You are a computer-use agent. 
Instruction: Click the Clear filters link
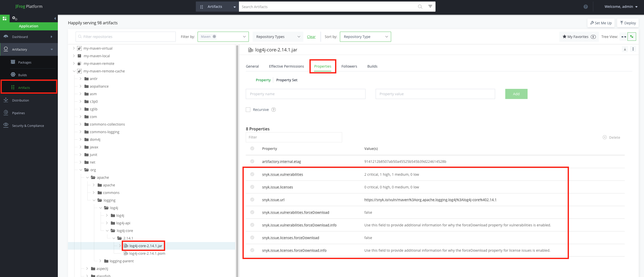pyautogui.click(x=311, y=37)
